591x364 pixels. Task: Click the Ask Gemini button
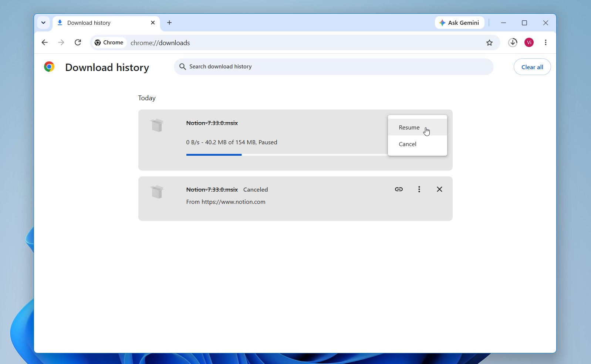(459, 23)
